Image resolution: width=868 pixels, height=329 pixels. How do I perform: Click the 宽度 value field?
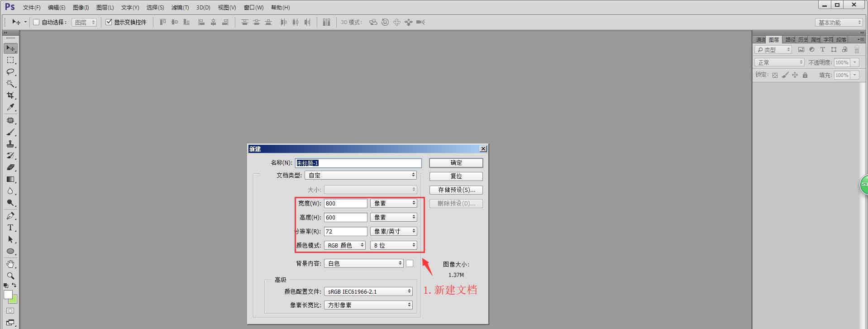(346, 204)
